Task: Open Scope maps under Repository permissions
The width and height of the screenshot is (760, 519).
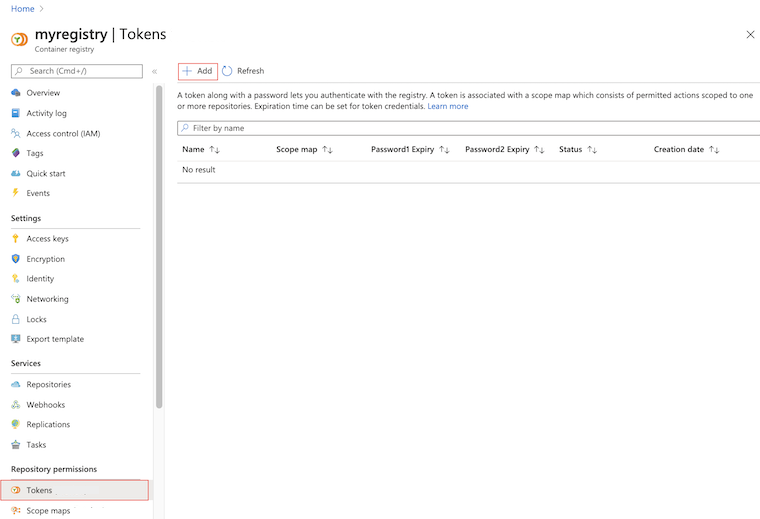Action: (x=48, y=510)
